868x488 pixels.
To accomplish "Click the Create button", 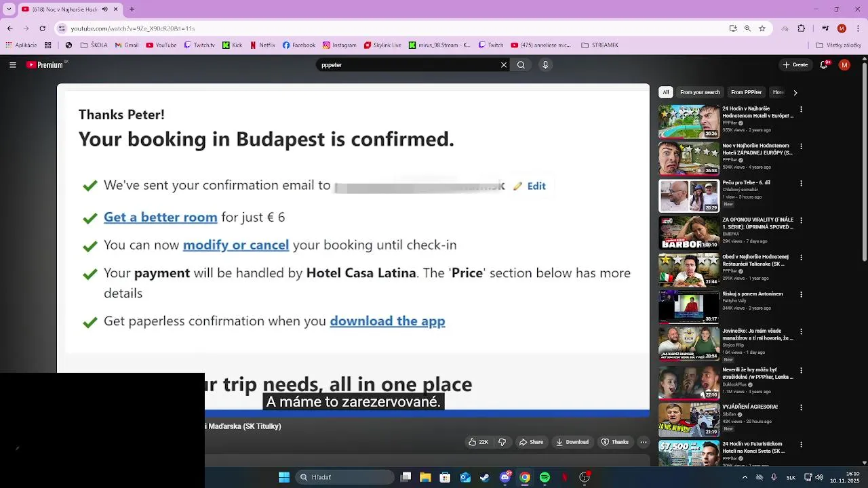I will pyautogui.click(x=795, y=65).
